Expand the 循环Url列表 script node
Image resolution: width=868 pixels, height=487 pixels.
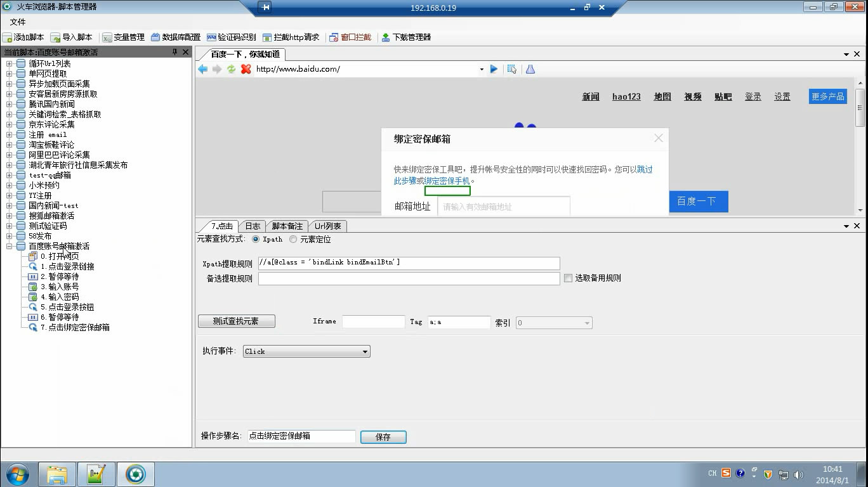(x=10, y=63)
